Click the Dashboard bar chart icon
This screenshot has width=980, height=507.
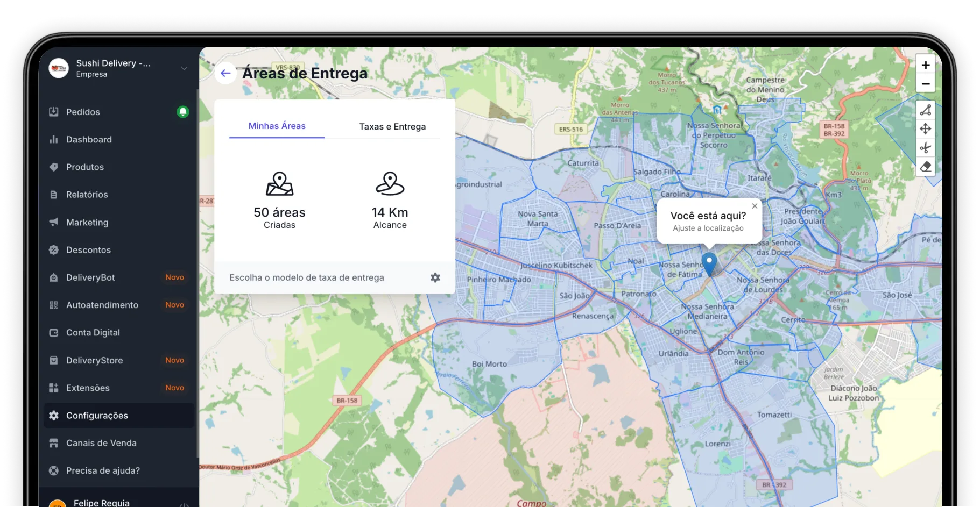pyautogui.click(x=54, y=139)
